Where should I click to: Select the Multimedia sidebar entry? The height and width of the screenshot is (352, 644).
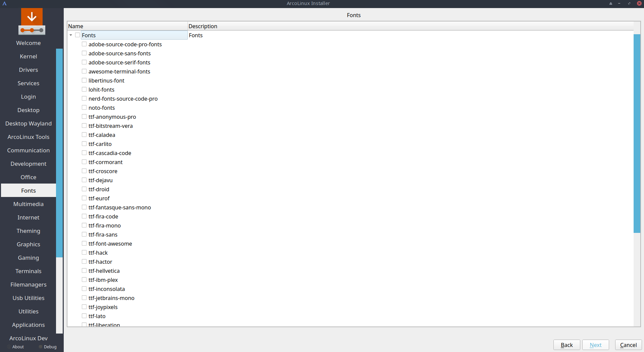(x=29, y=204)
